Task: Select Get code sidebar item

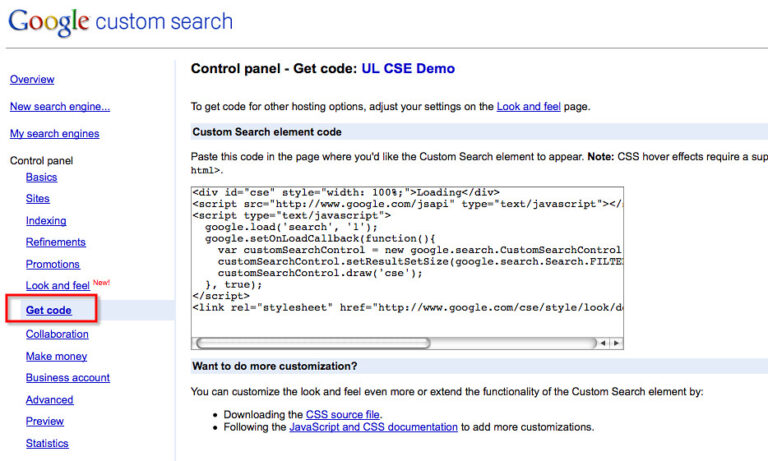Action: (48, 310)
